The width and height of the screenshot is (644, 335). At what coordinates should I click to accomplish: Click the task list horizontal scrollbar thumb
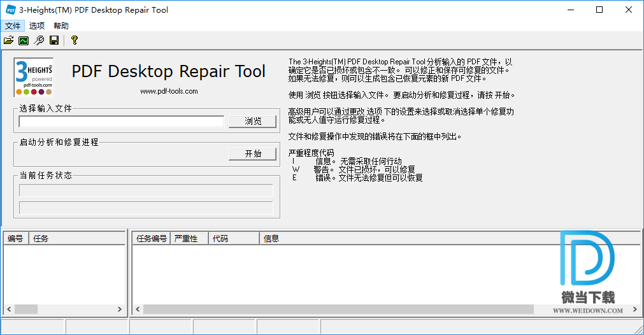(26, 309)
